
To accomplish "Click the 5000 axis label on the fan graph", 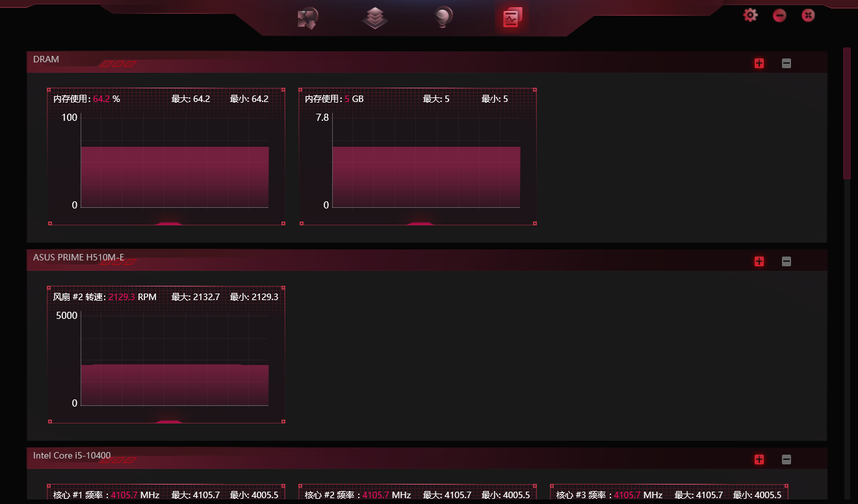I will pyautogui.click(x=67, y=316).
